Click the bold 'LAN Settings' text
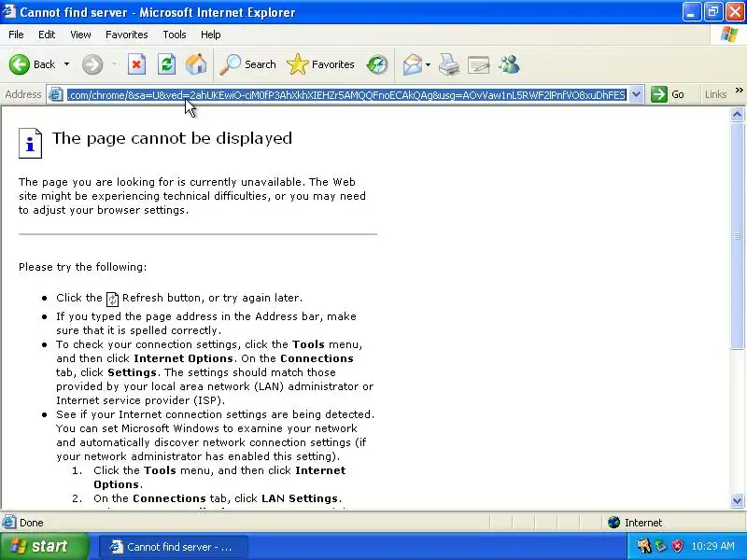Viewport: 747px width, 560px height. pyautogui.click(x=300, y=498)
